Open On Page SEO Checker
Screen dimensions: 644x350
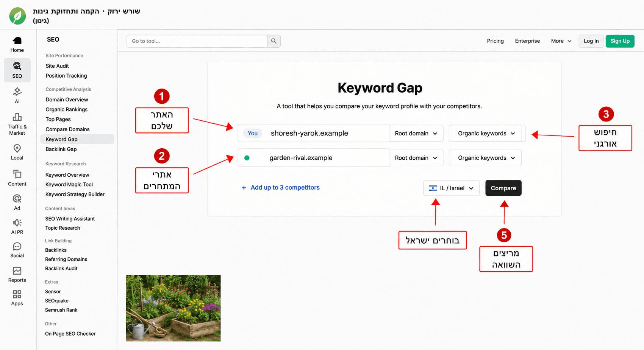click(x=70, y=334)
